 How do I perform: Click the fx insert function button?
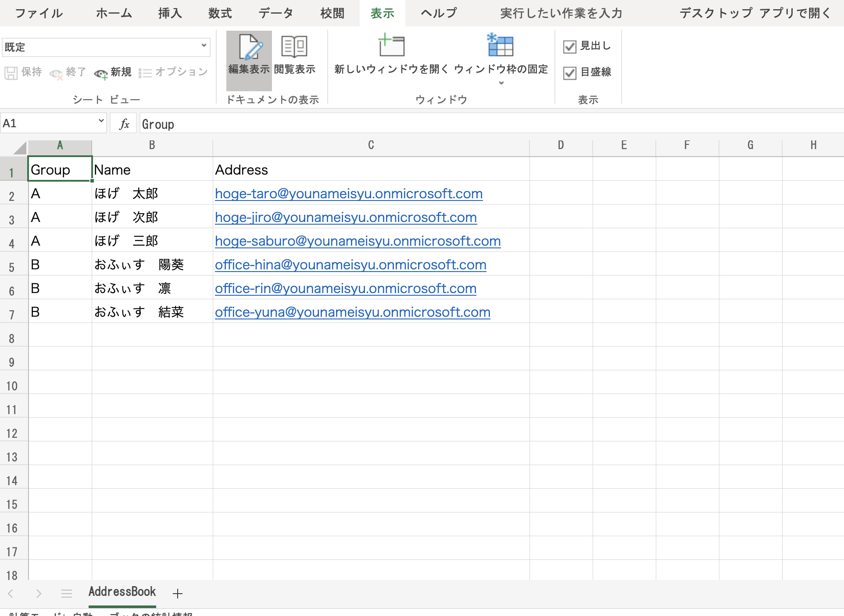pos(123,123)
